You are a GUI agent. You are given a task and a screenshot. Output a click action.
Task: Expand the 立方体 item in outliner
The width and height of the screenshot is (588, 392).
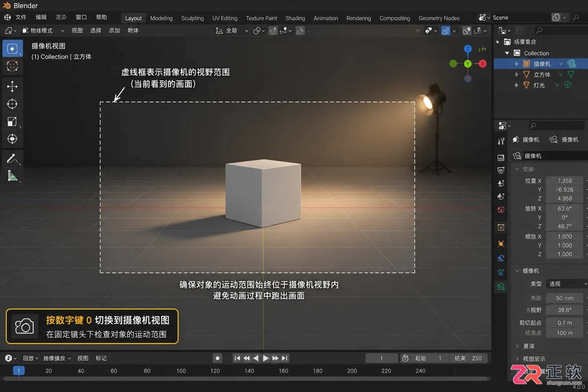(517, 74)
